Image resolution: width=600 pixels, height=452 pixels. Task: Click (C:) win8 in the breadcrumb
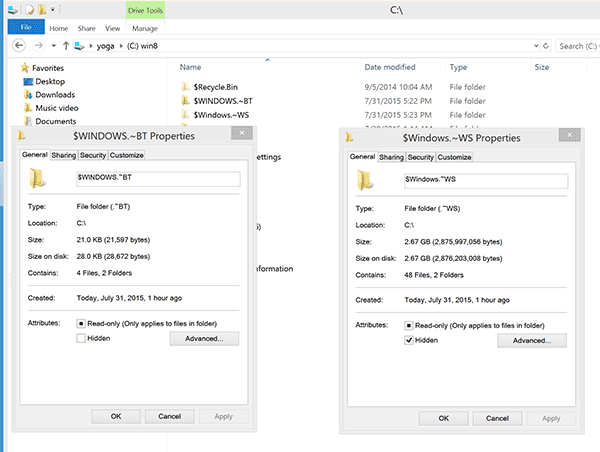[x=142, y=46]
